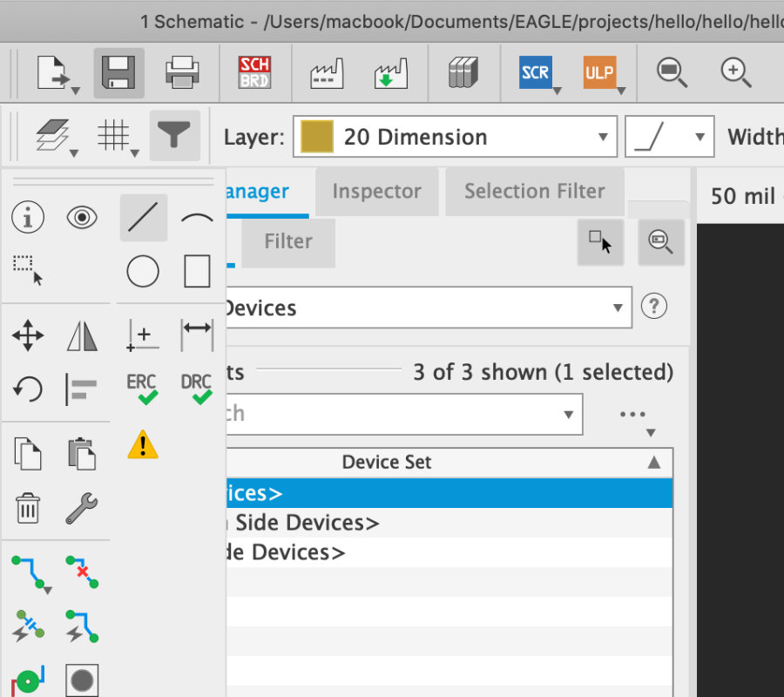Switch to the Inspector tab
Viewport: 784px width, 697px height.
click(x=377, y=192)
